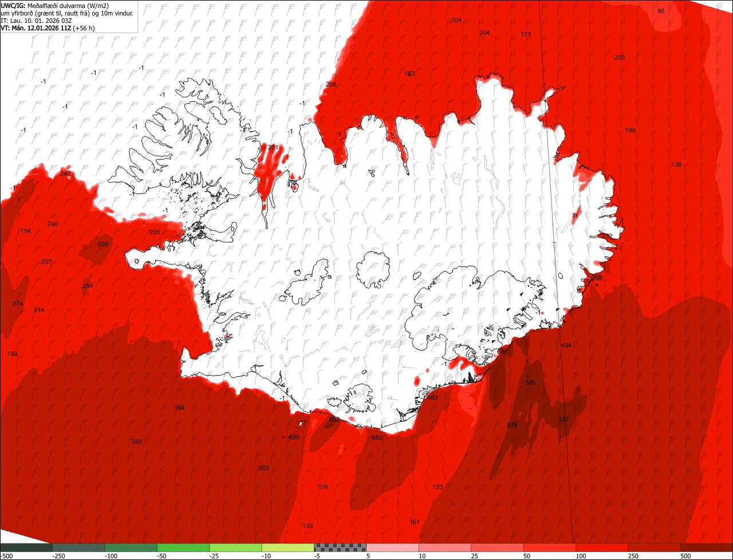
Task: Select the darkest red swatch beyond 500
Action: coord(707,547)
